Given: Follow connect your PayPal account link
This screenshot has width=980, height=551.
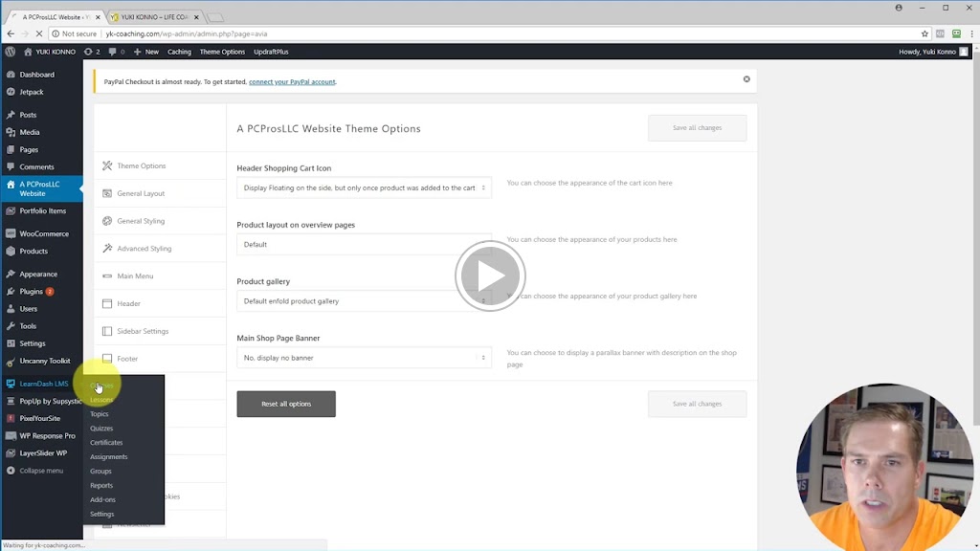Looking at the screenshot, I should pyautogui.click(x=292, y=82).
